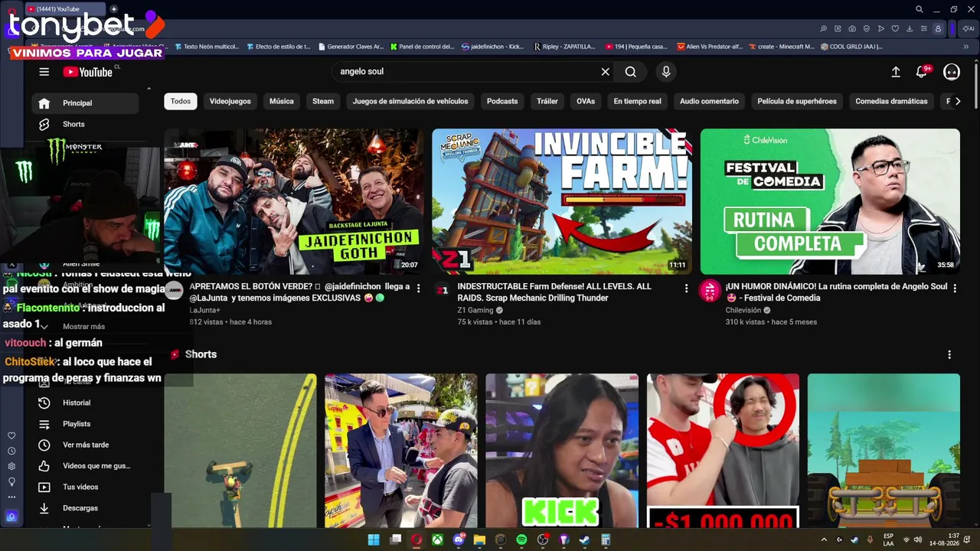Select the 'OVAs' chip
The height and width of the screenshot is (551, 980).
586,101
